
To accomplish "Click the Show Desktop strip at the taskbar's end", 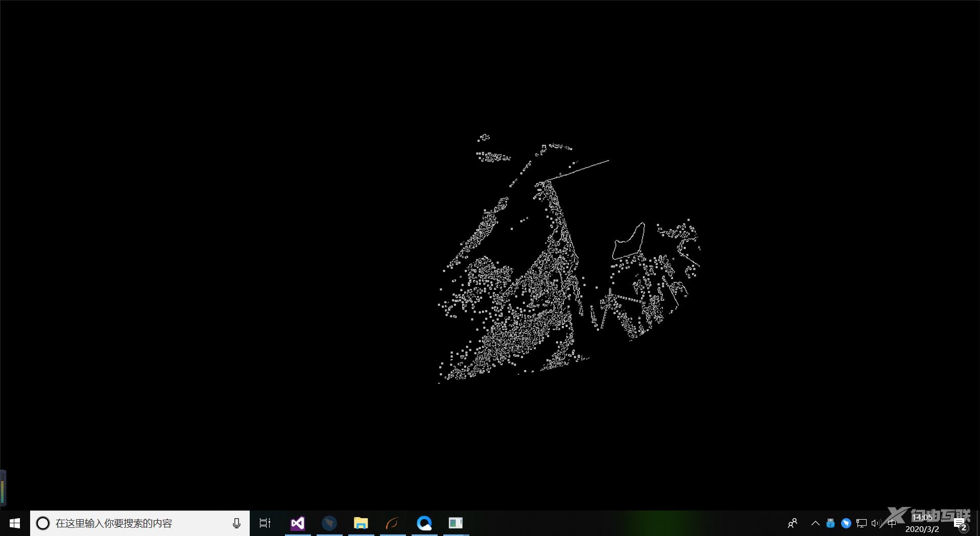I will pyautogui.click(x=978, y=523).
